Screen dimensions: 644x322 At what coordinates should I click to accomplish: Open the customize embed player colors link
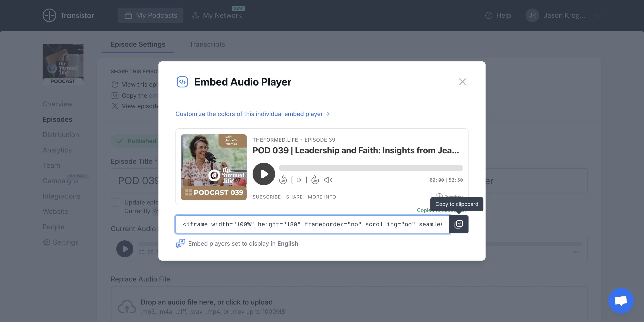pyautogui.click(x=253, y=114)
